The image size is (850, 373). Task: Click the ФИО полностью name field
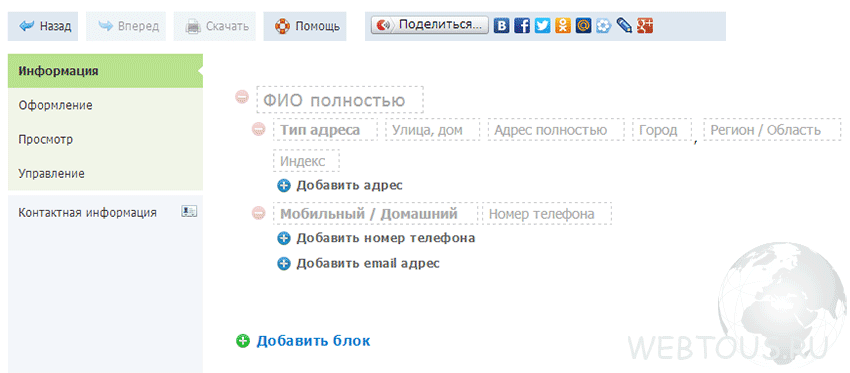pyautogui.click(x=340, y=100)
